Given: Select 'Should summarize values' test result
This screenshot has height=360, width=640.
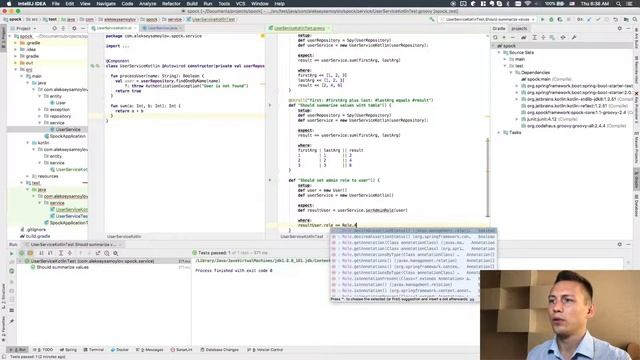Looking at the screenshot, I should [62, 267].
